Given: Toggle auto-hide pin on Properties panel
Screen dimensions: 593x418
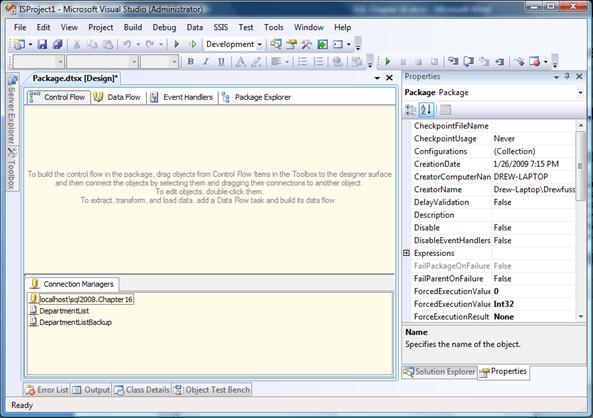Looking at the screenshot, I should point(567,76).
